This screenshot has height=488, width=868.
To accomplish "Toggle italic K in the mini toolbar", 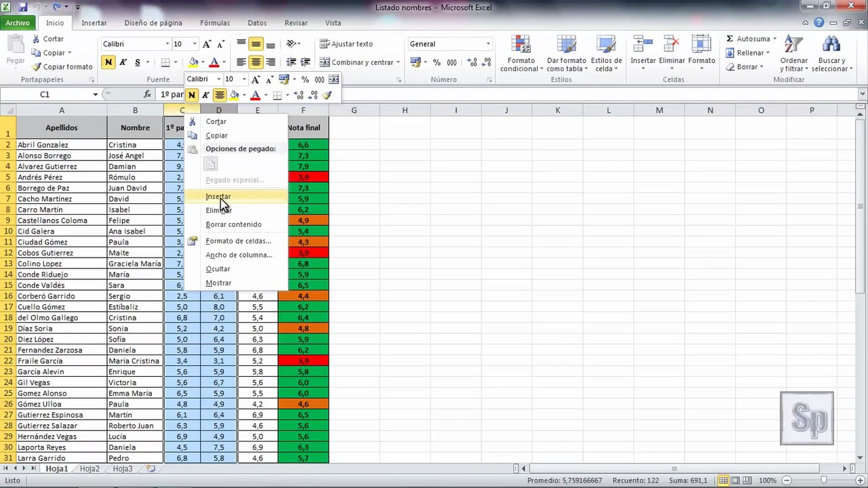I will (x=206, y=96).
